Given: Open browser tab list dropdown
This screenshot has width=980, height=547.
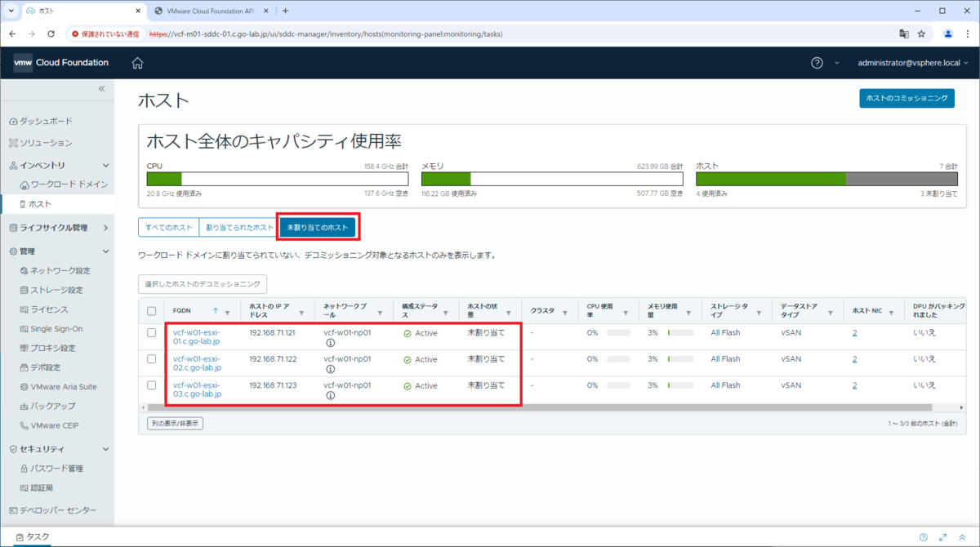Looking at the screenshot, I should (11, 11).
